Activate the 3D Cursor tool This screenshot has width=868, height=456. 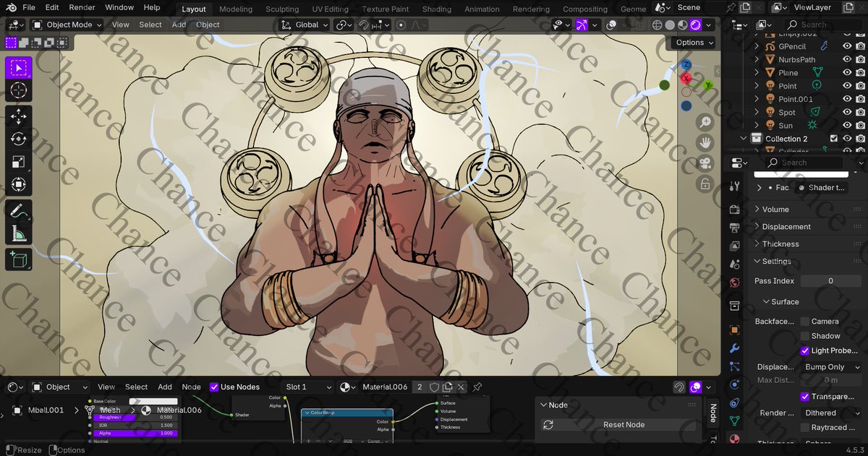(19, 91)
